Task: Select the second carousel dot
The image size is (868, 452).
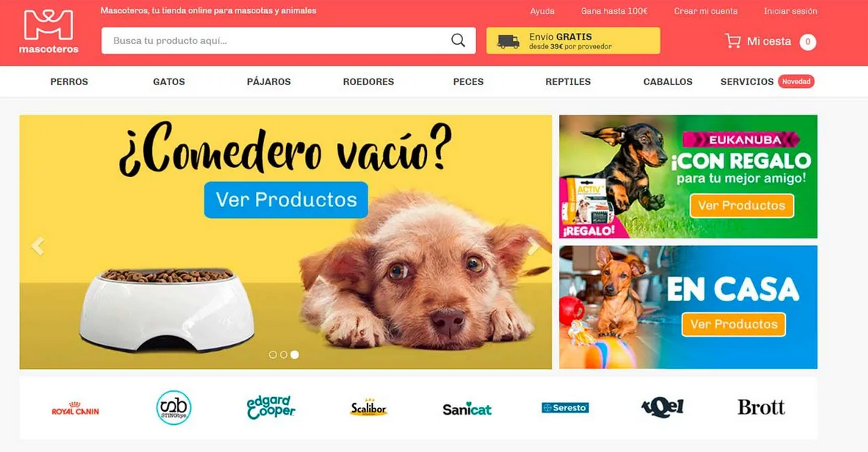Action: tap(283, 354)
